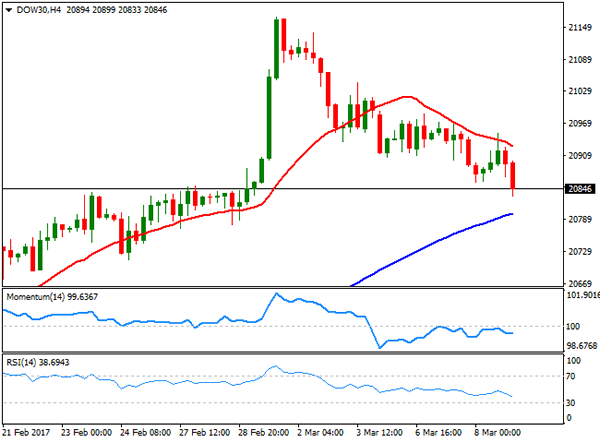600x443 pixels.
Task: Click the 20729 price scale value
Action: click(580, 252)
